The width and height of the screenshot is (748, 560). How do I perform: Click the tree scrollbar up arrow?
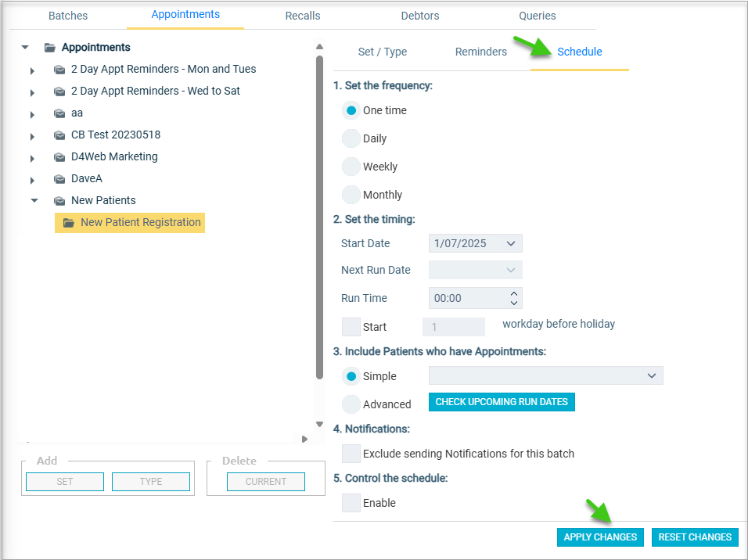pyautogui.click(x=319, y=47)
